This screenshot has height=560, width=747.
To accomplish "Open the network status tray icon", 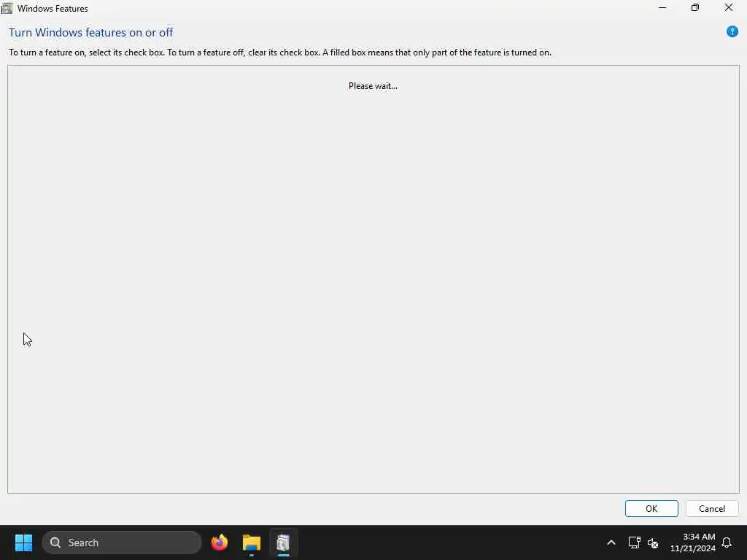I will pyautogui.click(x=634, y=542).
